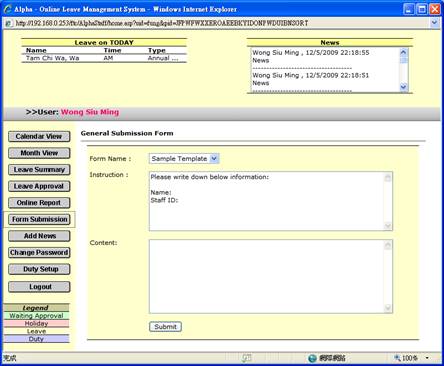Click the Add News button

[39, 236]
